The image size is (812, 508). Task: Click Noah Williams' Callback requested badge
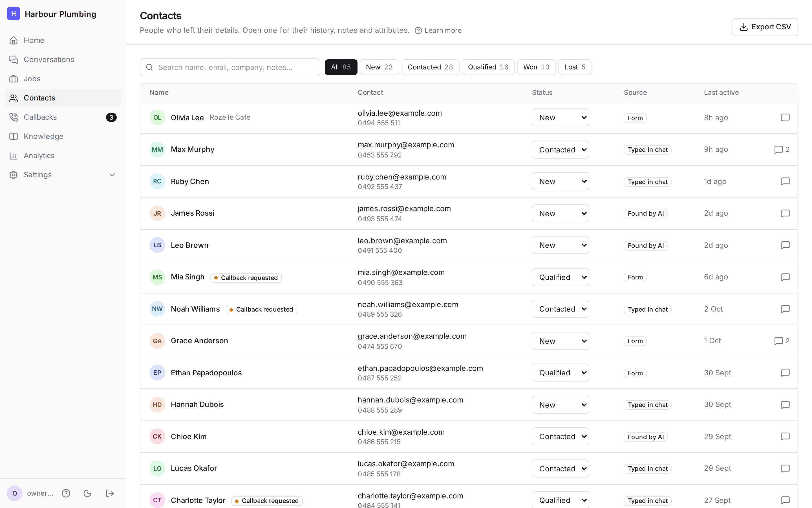click(x=261, y=309)
